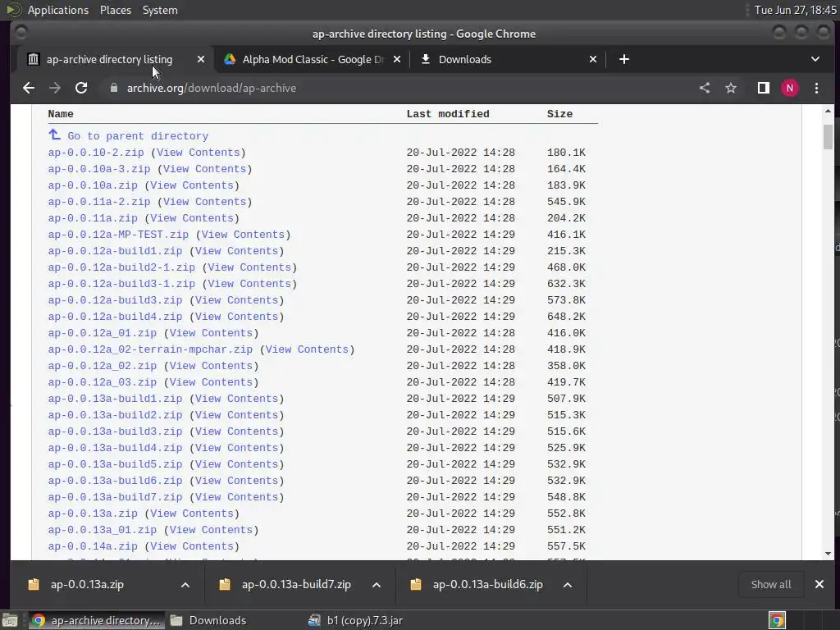Download ap-0.0.12a-MP-TEST.zip link
Screen dimensions: 840x630
tap(118, 235)
